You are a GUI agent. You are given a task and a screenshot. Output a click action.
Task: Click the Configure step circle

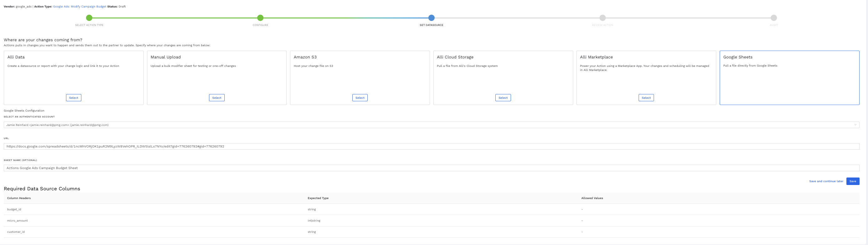(x=260, y=18)
